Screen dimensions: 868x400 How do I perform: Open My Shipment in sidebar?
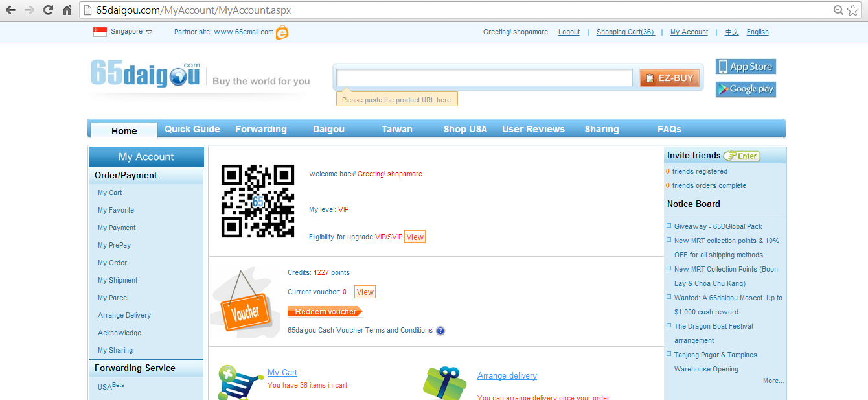(x=117, y=280)
